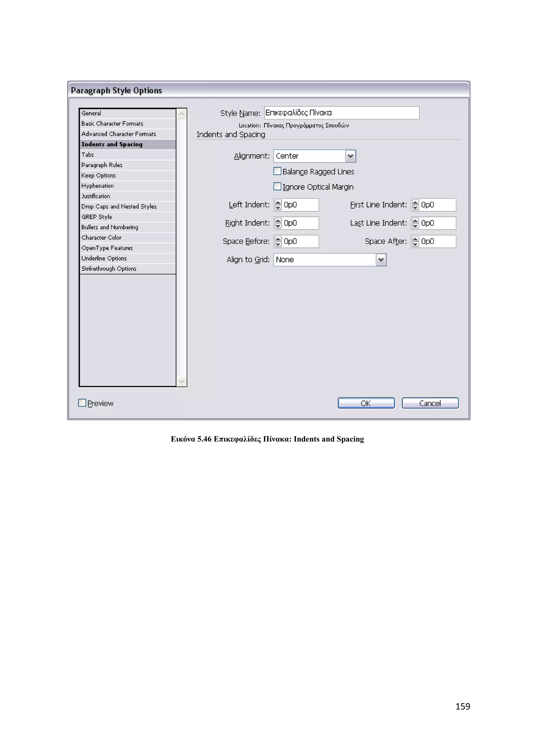Enable the Preview checkbox
Screen dimensions: 535x756
pyautogui.click(x=82, y=403)
